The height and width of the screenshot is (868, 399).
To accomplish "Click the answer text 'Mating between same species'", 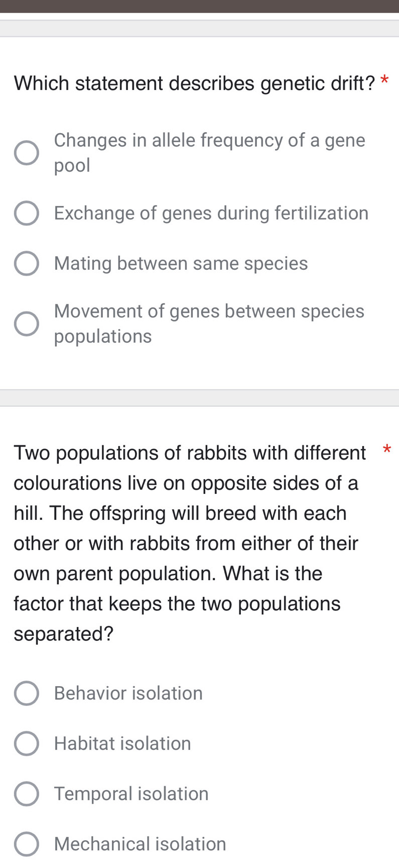I will 181,263.
